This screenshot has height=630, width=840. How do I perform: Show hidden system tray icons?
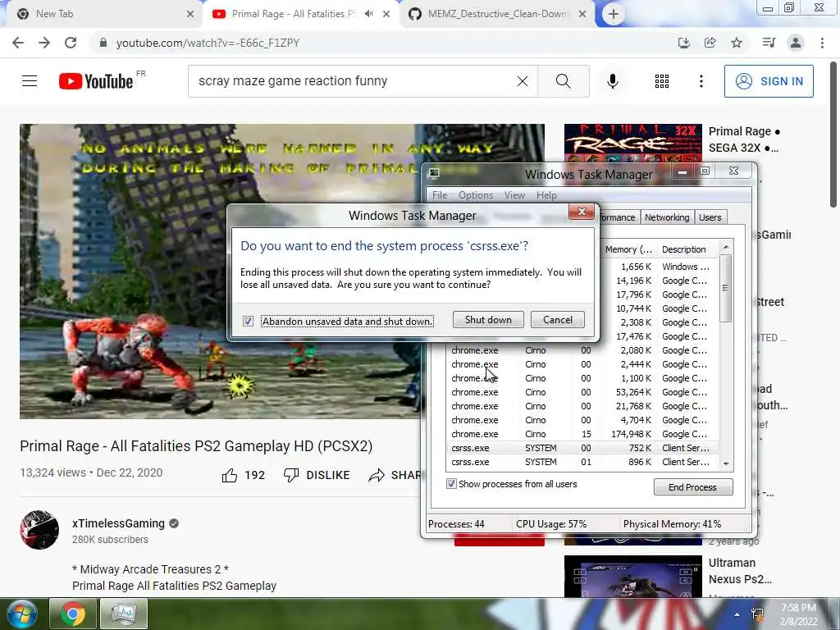[737, 614]
